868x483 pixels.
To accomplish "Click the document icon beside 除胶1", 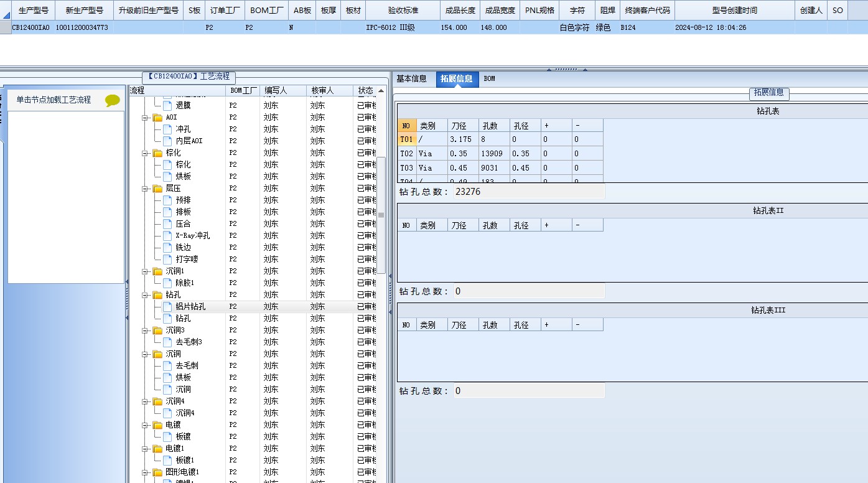I will [167, 283].
